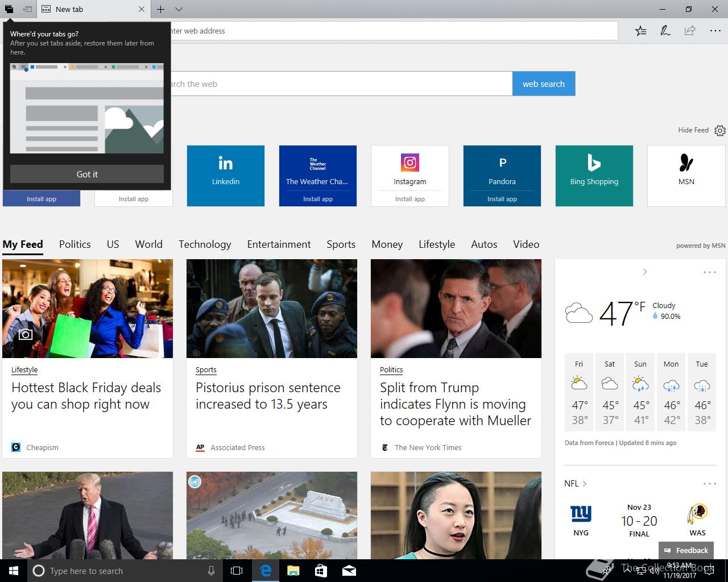This screenshot has height=582, width=728.
Task: Open Add notes pen icon
Action: pos(665,31)
